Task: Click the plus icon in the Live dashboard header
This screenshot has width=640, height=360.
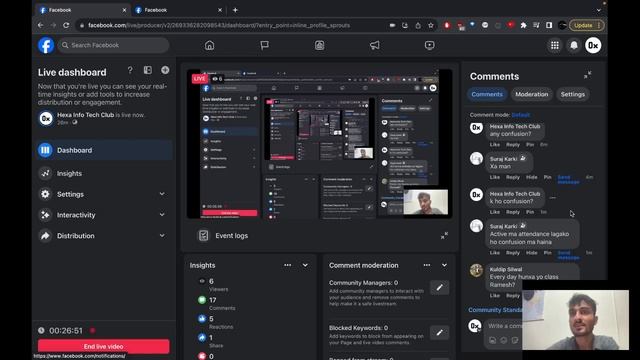Action: (x=165, y=70)
